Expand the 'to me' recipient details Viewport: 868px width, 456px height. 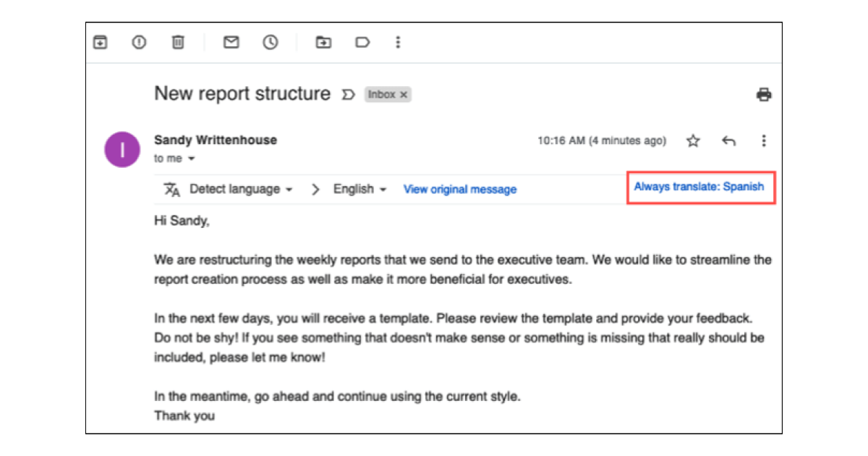(192, 159)
